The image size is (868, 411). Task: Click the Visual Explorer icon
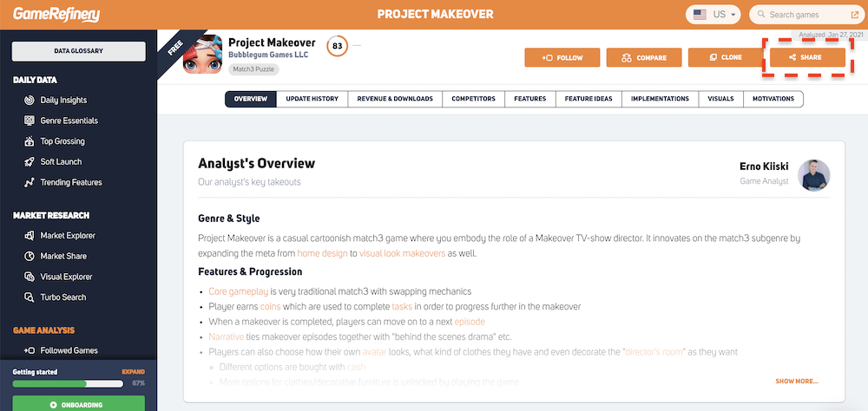pos(30,277)
